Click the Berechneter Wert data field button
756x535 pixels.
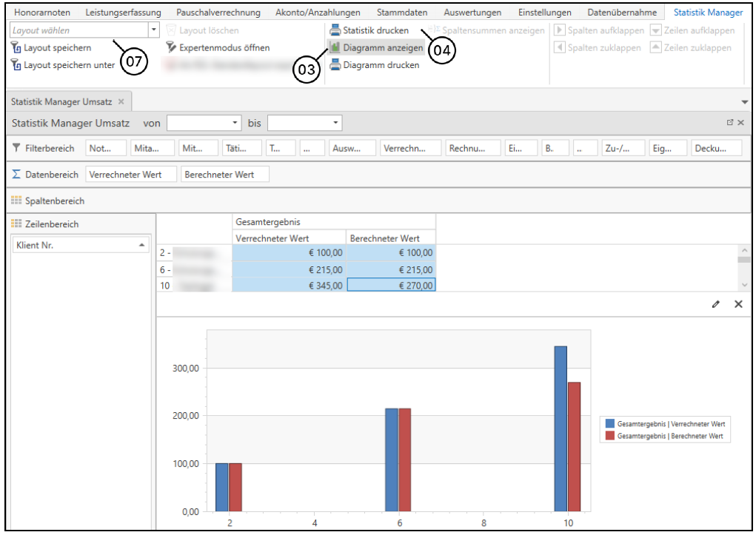point(224,175)
